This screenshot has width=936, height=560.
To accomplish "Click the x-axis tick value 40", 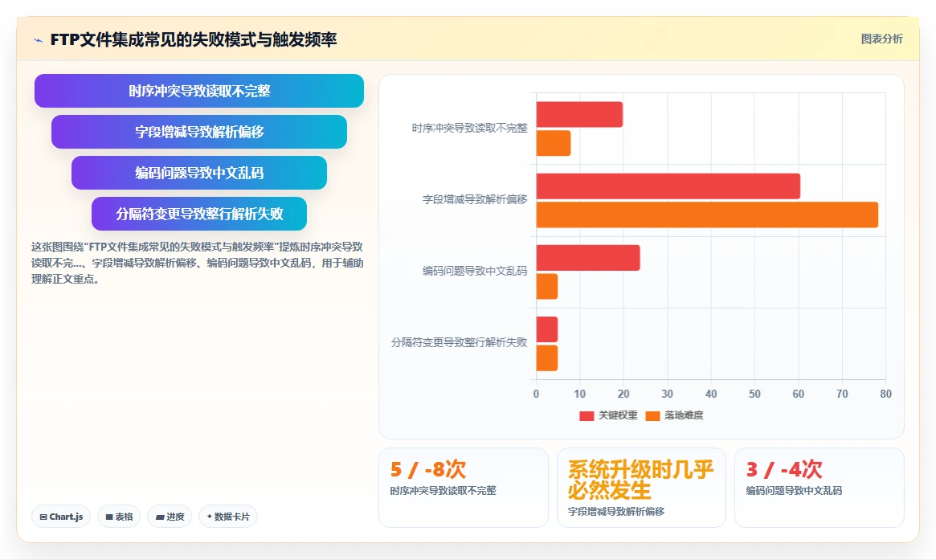I will point(711,394).
